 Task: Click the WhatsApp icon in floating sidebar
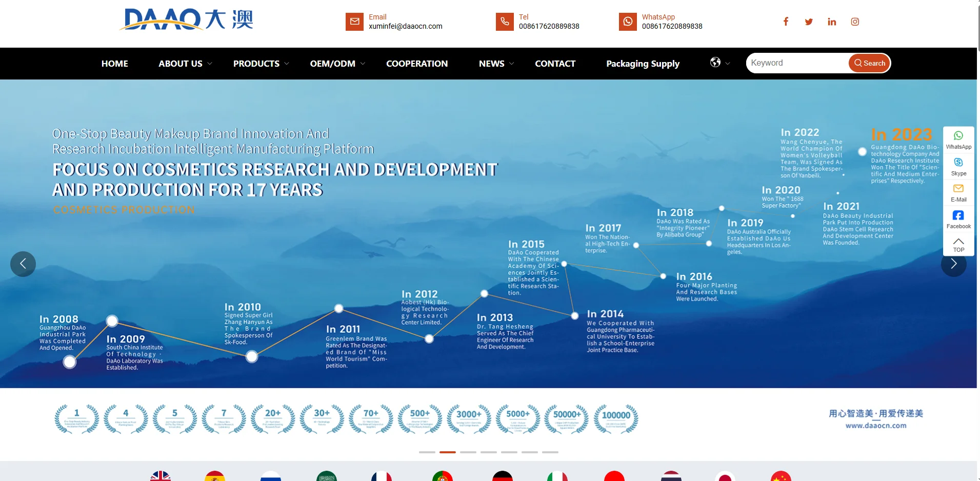click(958, 139)
